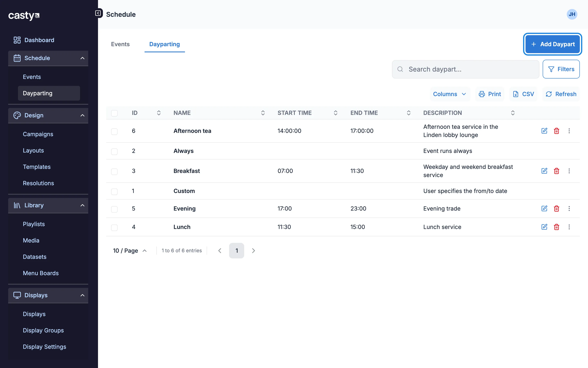Click the Add Daypart button
The image size is (588, 368).
(552, 44)
